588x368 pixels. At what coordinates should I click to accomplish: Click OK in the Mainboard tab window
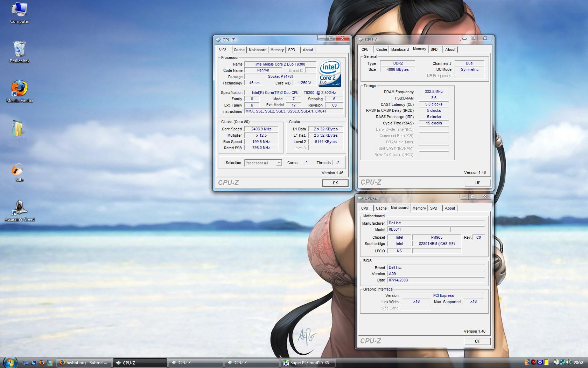coord(477,341)
